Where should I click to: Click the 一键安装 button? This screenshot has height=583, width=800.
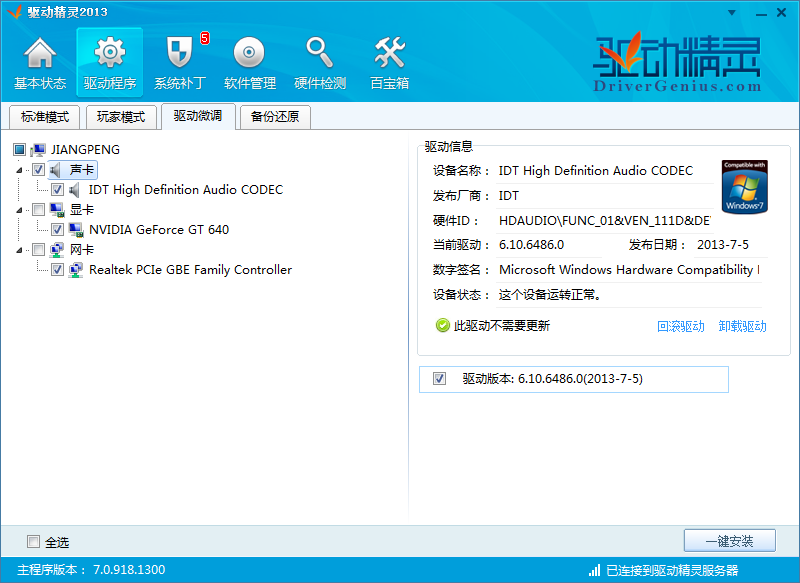click(x=730, y=541)
